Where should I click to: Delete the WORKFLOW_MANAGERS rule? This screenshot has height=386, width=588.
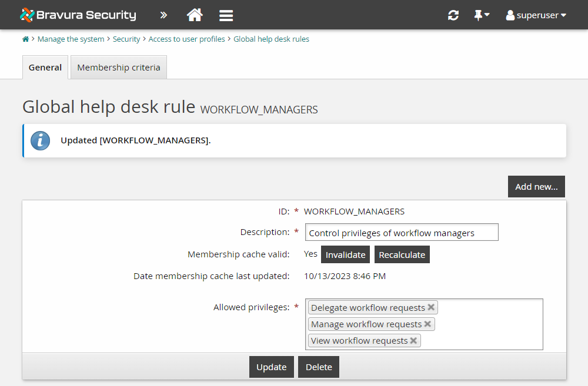click(318, 367)
